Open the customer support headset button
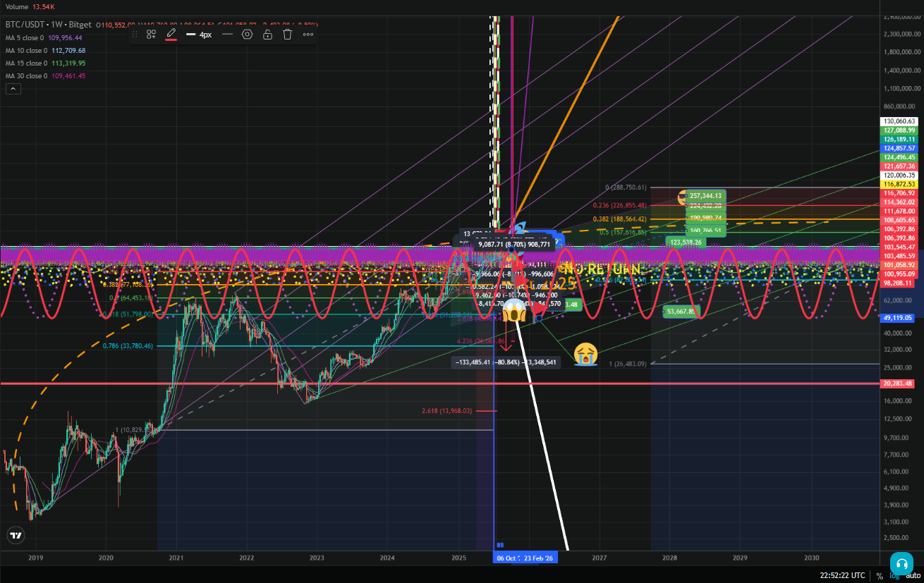Screen dimensions: 924x583 (901, 563)
